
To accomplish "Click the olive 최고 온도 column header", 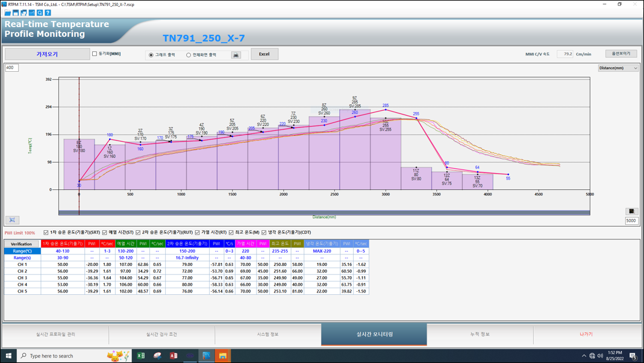I will click(280, 244).
